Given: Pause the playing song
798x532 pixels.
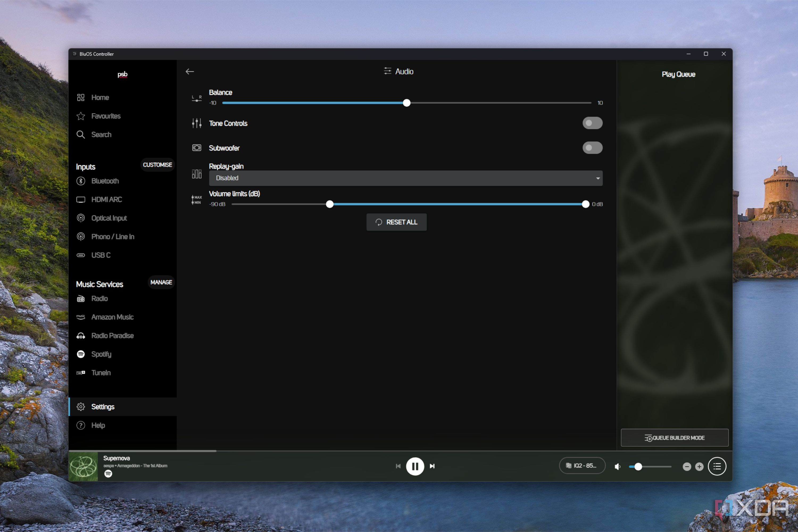Looking at the screenshot, I should click(415, 466).
